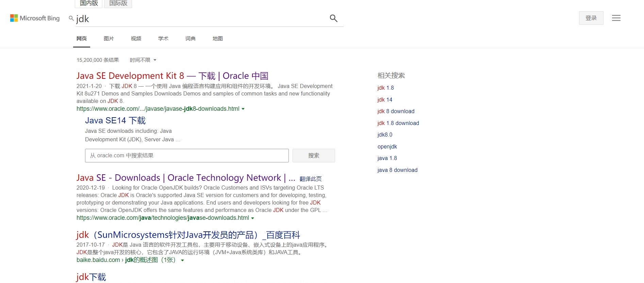This screenshot has width=644, height=283.
Task: Click the magnifier search button beside the query
Action: [x=333, y=18]
